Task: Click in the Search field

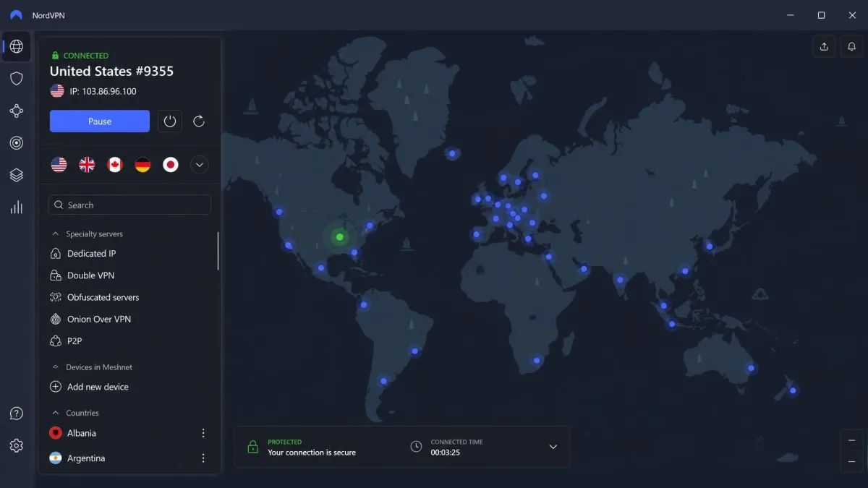Action: (x=129, y=205)
